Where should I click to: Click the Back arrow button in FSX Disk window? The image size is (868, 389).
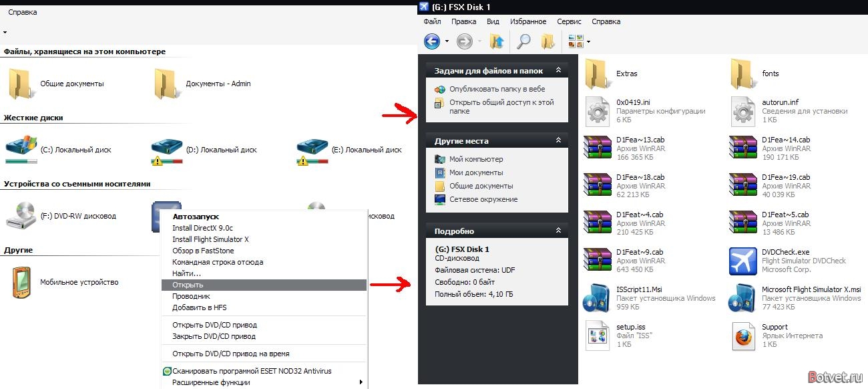[x=432, y=41]
